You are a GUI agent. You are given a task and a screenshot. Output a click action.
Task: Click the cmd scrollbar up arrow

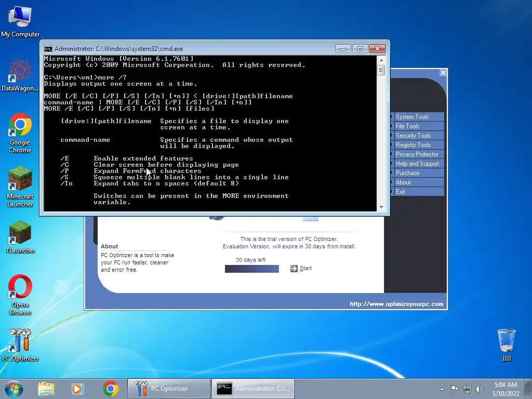[381, 60]
